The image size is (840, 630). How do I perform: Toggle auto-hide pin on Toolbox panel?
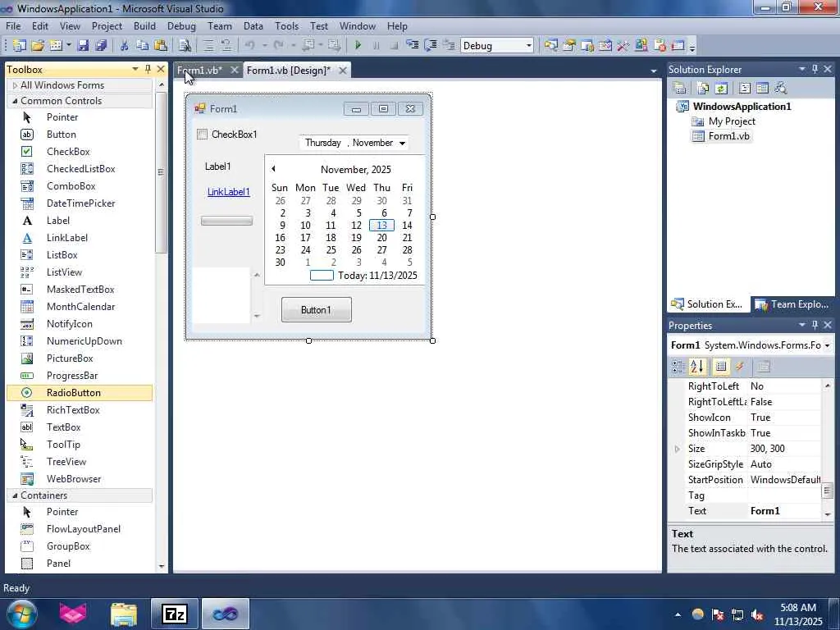point(148,69)
